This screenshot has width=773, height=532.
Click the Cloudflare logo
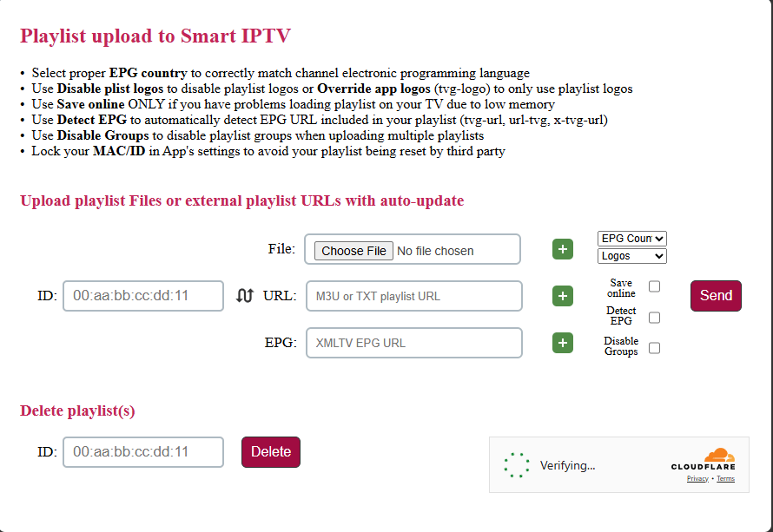(x=703, y=459)
